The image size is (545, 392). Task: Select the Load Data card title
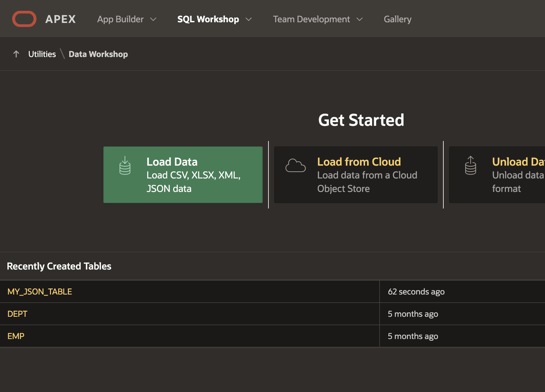click(172, 162)
